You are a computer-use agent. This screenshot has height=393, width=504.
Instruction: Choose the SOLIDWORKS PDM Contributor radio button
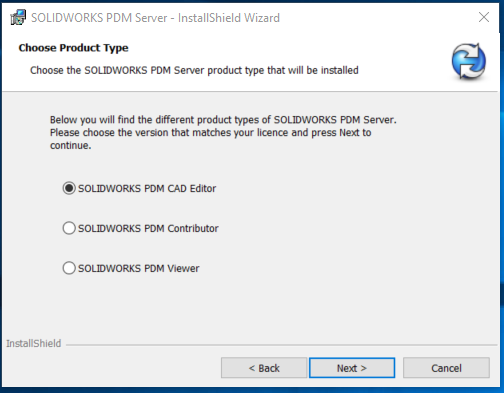click(x=69, y=228)
